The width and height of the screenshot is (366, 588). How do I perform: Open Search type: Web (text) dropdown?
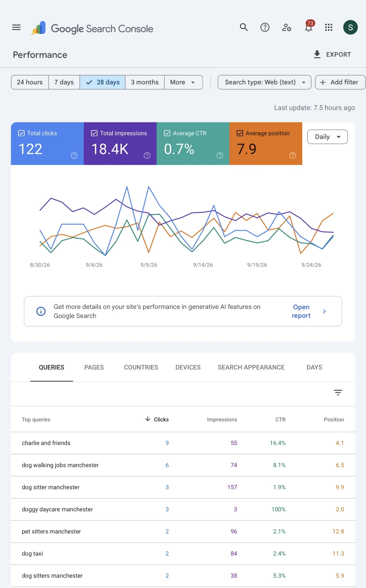pyautogui.click(x=265, y=82)
